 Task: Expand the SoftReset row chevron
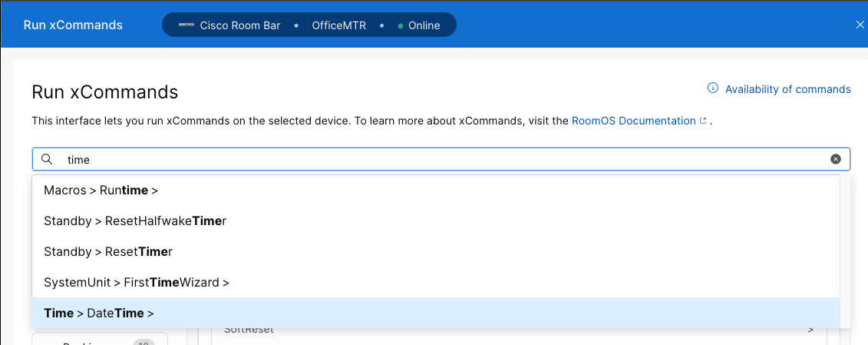[810, 330]
